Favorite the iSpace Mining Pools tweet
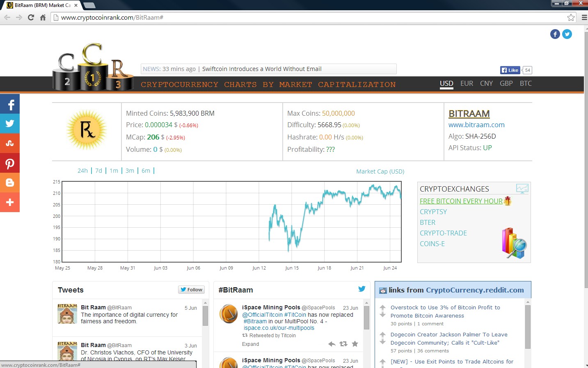Image resolution: width=588 pixels, height=368 pixels. tap(355, 344)
